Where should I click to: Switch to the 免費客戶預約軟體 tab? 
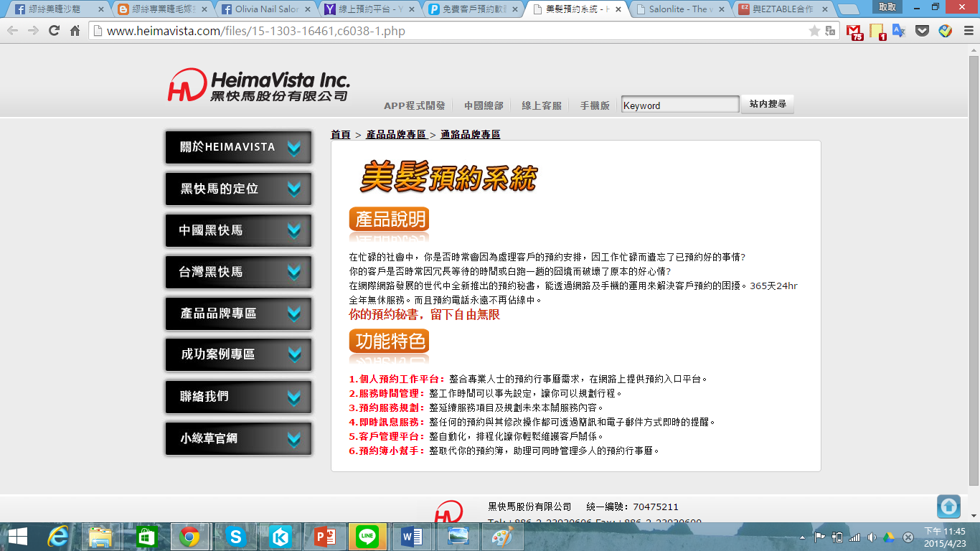pos(473,9)
